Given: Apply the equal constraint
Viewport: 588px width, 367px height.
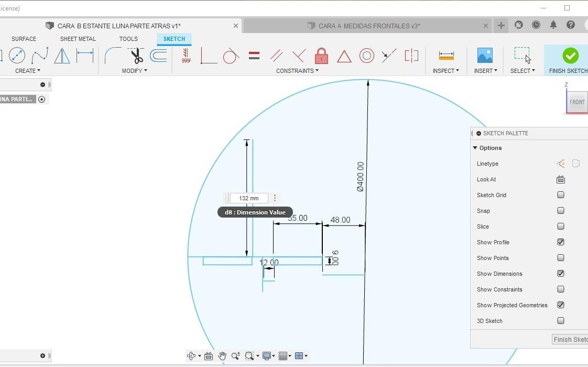Looking at the screenshot, I should tap(254, 56).
